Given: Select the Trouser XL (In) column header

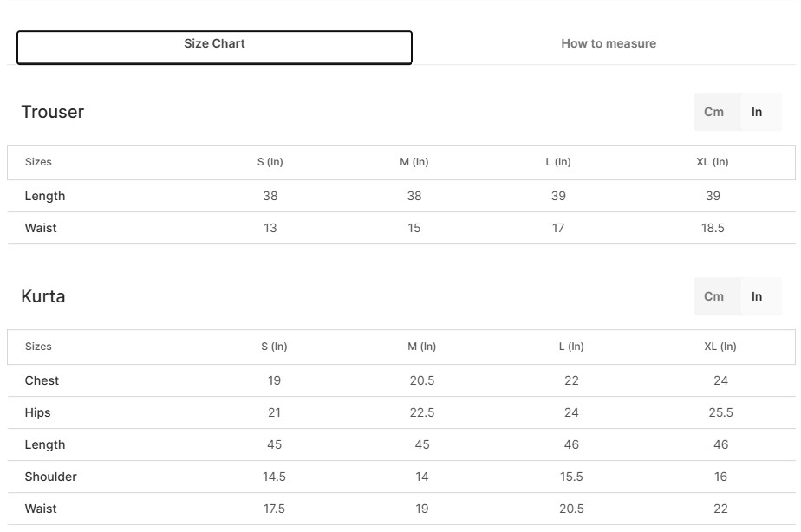Looking at the screenshot, I should pos(713,162).
